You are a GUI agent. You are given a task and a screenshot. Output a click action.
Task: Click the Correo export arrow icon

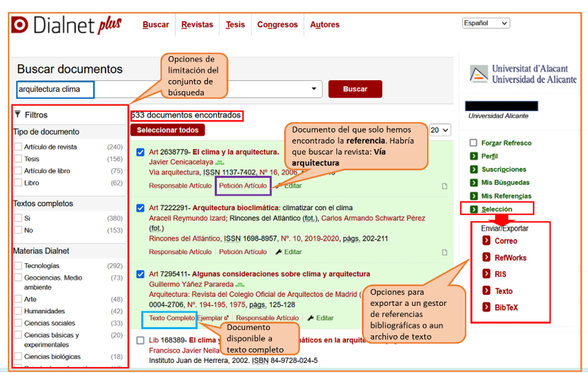[x=486, y=241]
